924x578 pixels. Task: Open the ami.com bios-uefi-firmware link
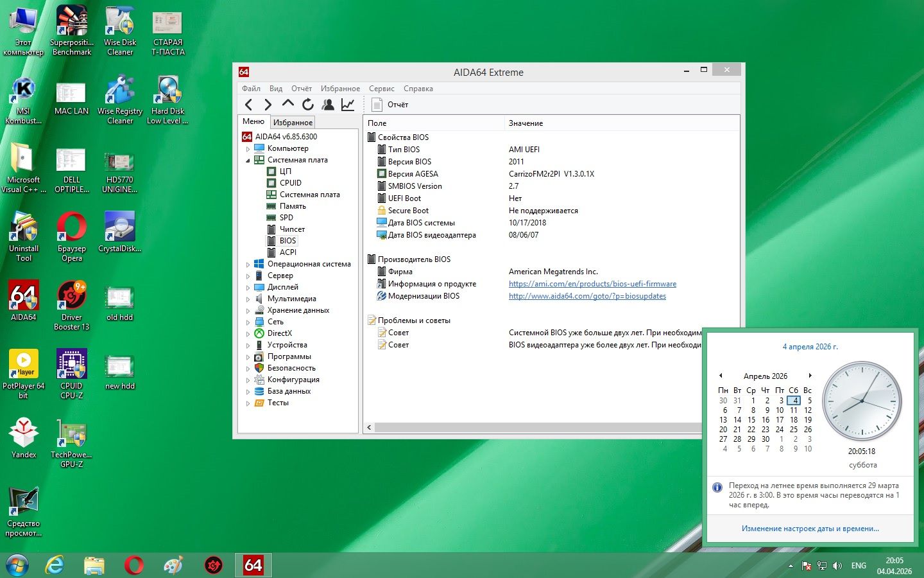click(x=592, y=284)
